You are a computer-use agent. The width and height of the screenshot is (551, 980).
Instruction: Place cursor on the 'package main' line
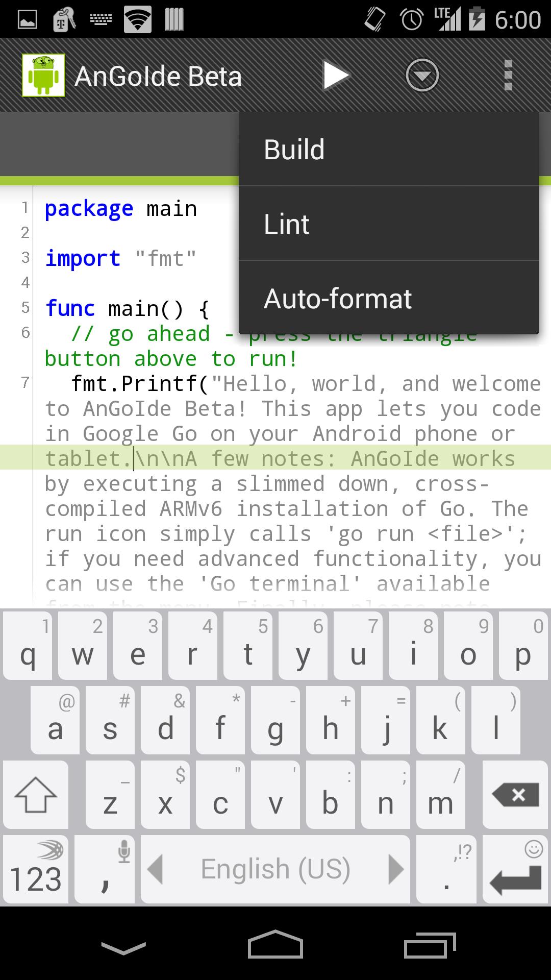(120, 209)
